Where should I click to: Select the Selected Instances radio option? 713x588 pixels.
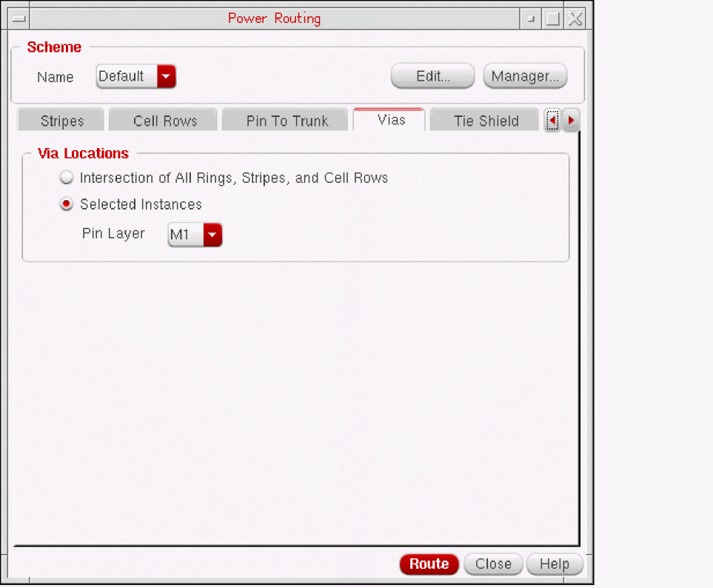(67, 204)
